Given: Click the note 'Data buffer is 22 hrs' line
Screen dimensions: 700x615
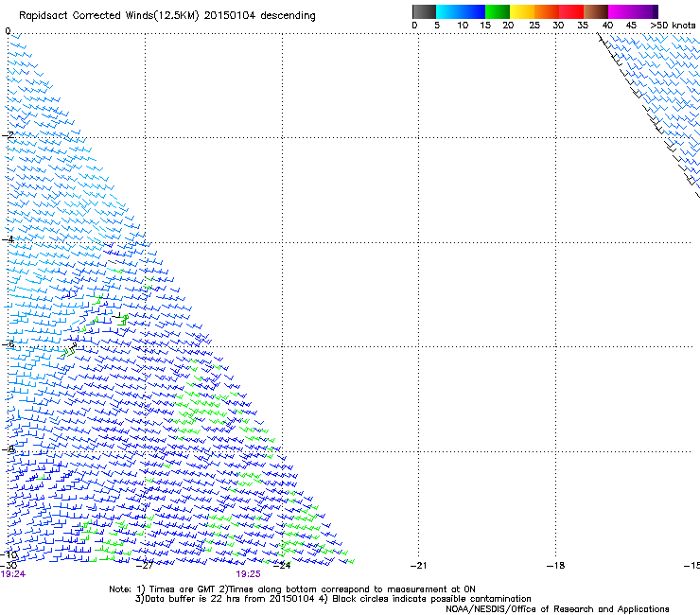Looking at the screenshot, I should [224, 599].
